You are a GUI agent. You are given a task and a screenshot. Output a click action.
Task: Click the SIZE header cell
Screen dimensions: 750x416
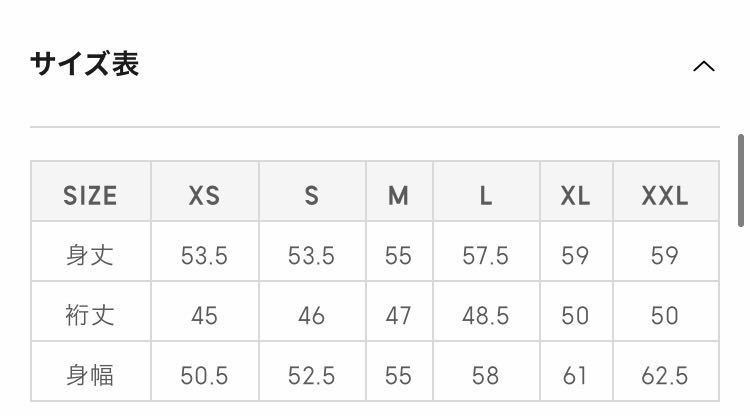point(90,195)
